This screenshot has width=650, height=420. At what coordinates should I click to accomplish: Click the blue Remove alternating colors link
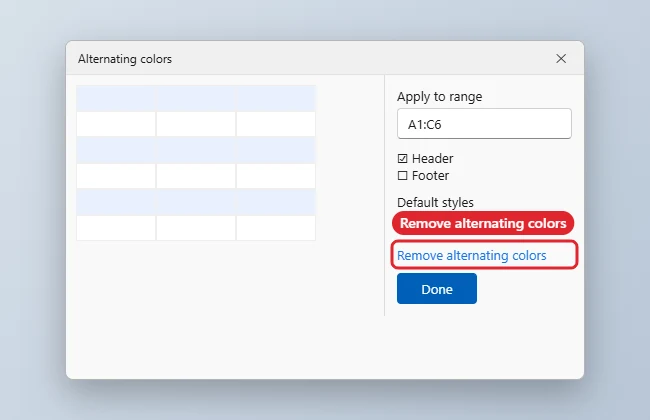[472, 255]
